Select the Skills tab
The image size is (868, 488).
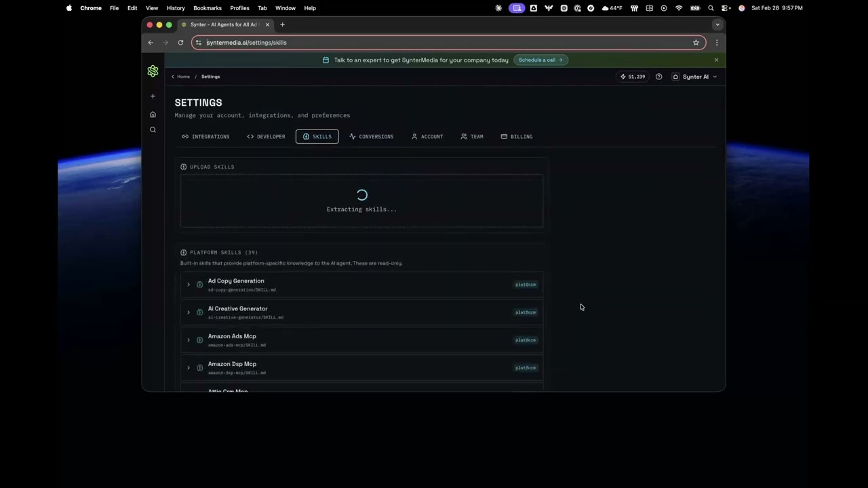[x=317, y=137]
